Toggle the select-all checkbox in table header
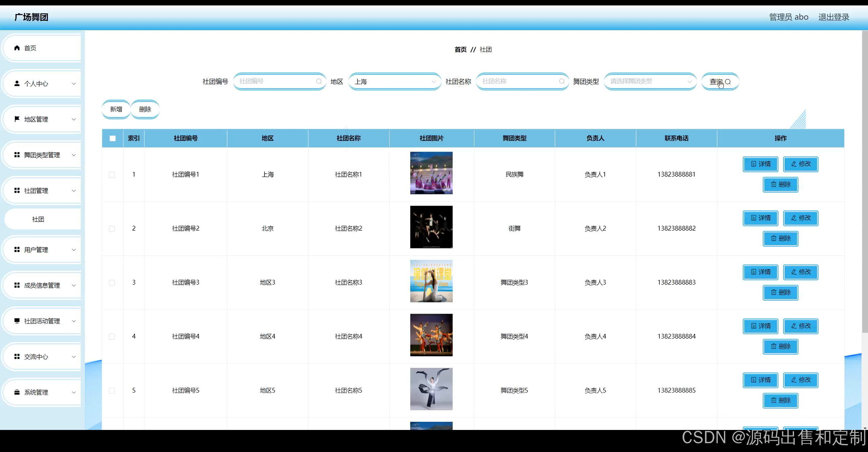 click(x=113, y=138)
